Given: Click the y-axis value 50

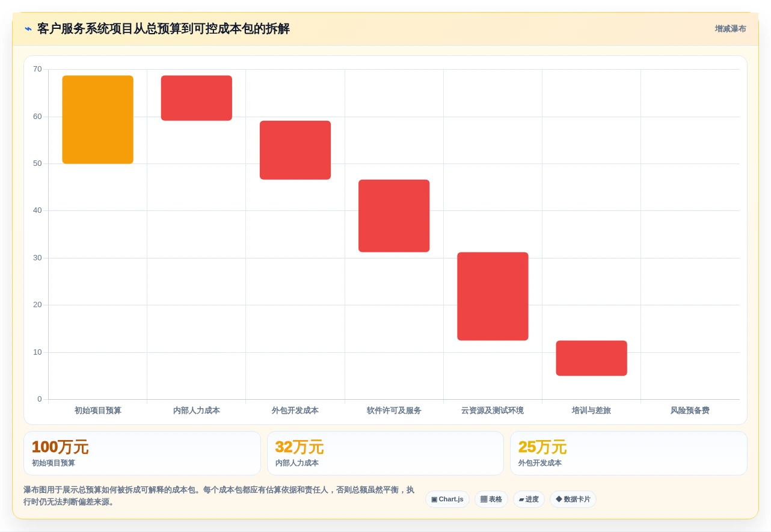Looking at the screenshot, I should click(x=37, y=164).
